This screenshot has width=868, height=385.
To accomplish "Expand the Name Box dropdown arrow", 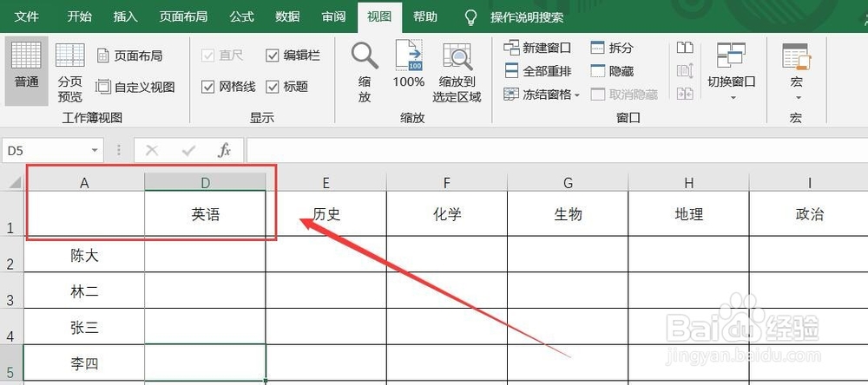I will pos(95,151).
